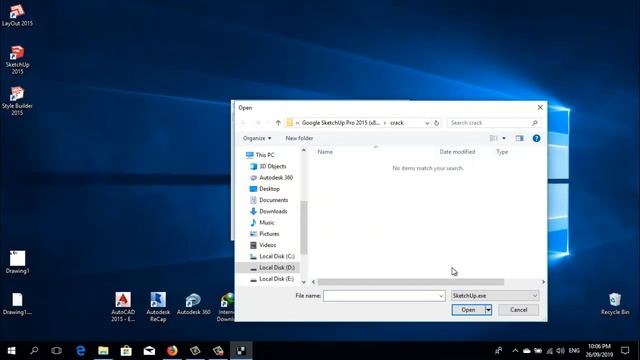This screenshot has height=360, width=640.
Task: Click the crack breadcrumb segment
Action: point(396,122)
